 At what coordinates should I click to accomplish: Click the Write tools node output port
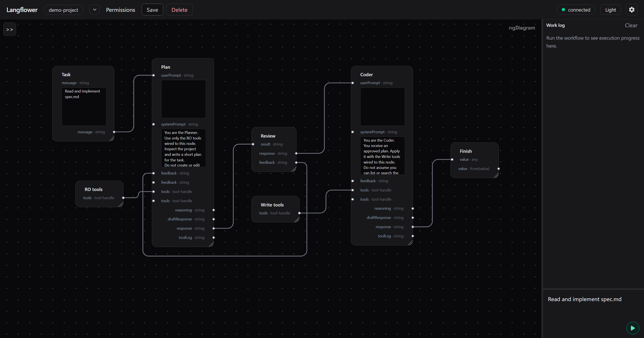[299, 213]
